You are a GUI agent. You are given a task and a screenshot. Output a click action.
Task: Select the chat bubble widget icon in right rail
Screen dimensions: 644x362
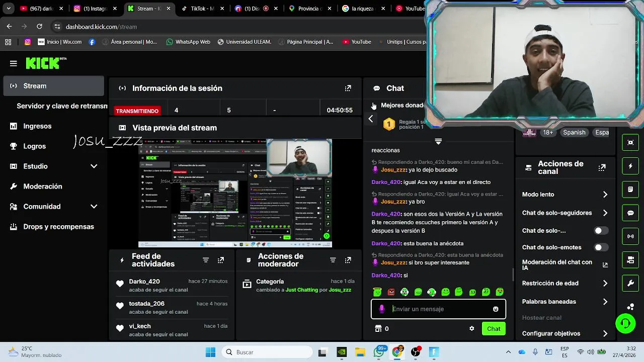pyautogui.click(x=630, y=213)
